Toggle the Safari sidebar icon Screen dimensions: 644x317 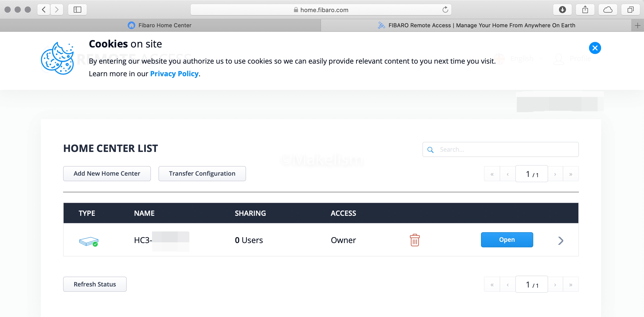click(x=77, y=10)
